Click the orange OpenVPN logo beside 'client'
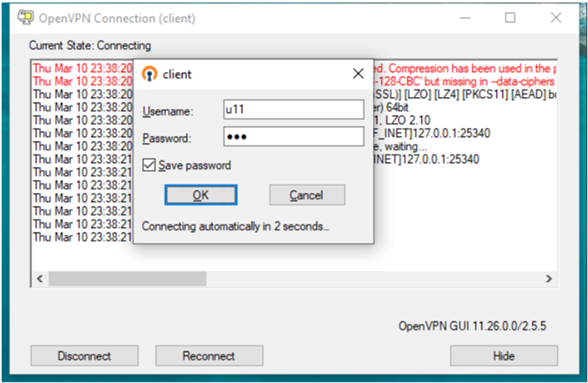This screenshot has width=588, height=383. pos(150,74)
